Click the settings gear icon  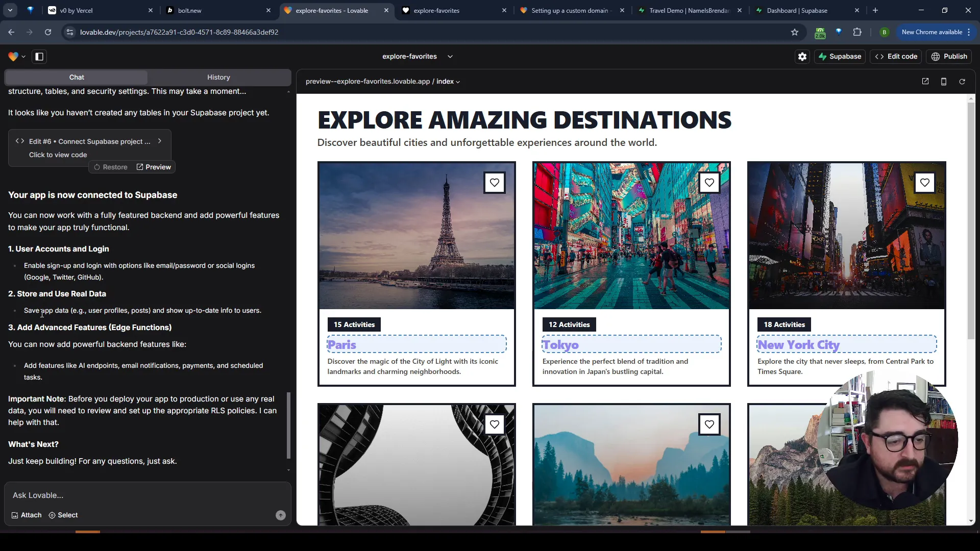click(x=802, y=56)
